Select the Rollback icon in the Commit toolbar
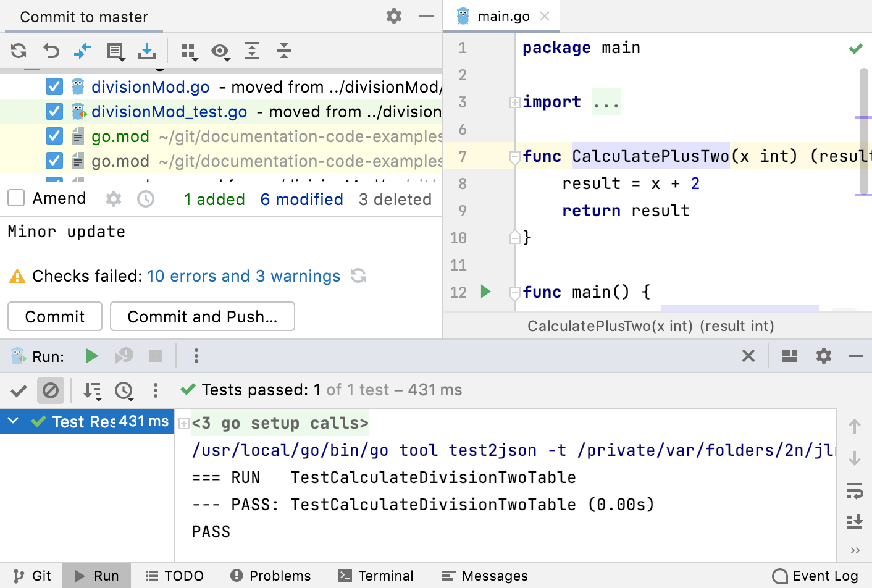872x588 pixels. click(51, 52)
